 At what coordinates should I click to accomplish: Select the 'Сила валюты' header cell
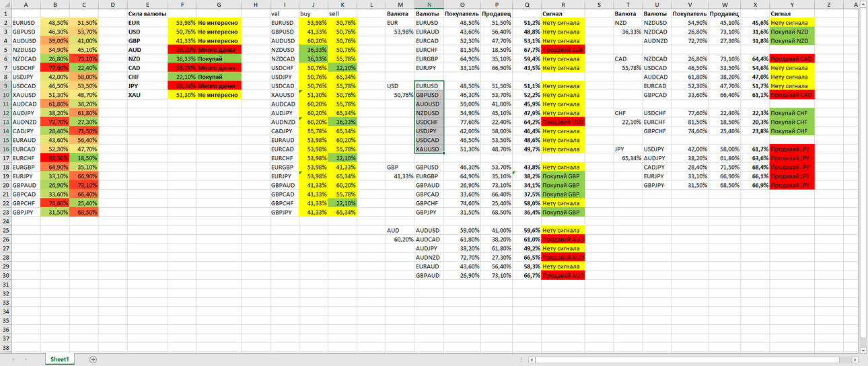(x=147, y=13)
